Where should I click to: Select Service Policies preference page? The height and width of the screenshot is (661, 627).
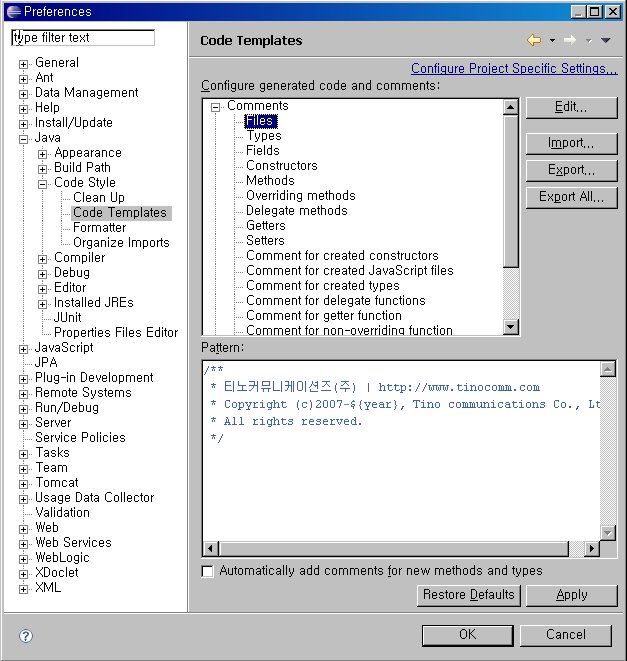pyautogui.click(x=80, y=438)
